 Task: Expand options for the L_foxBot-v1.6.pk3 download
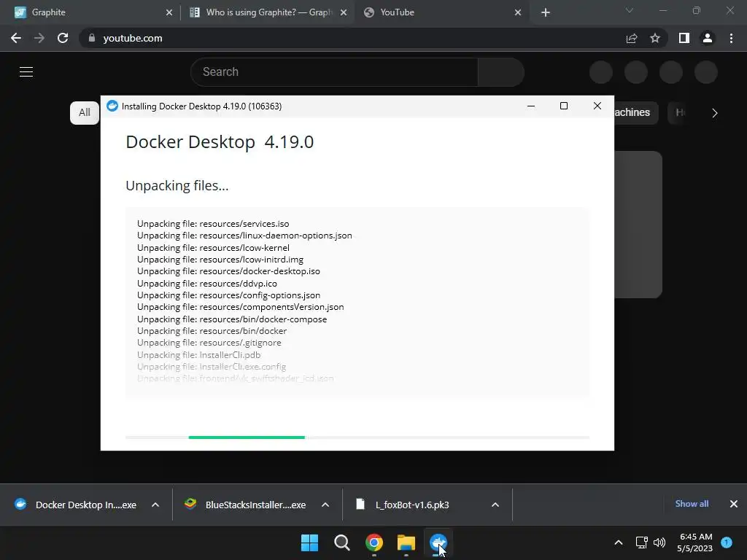[495, 505]
